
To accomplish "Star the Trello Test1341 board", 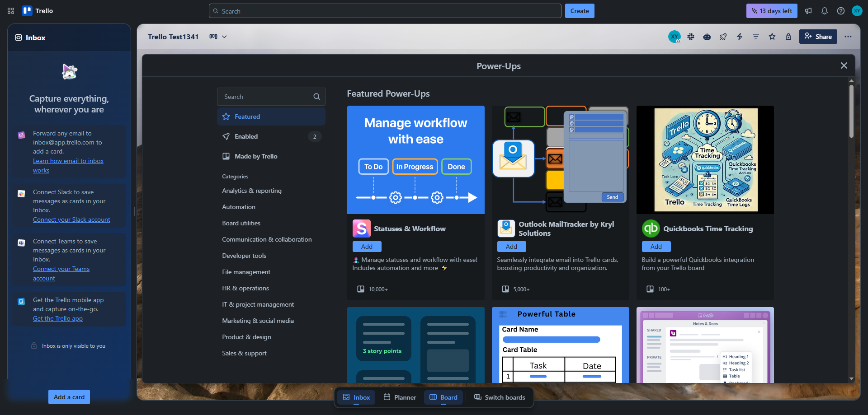I will [x=772, y=37].
